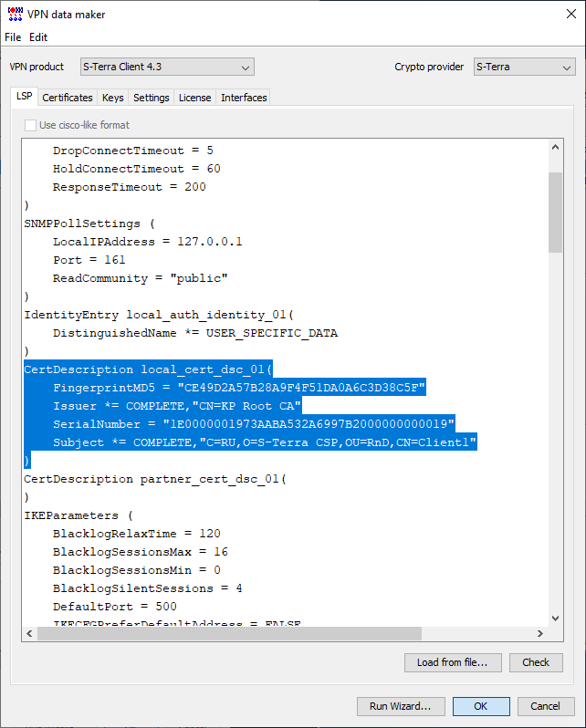Screen dimensions: 586x728
Task: Click the horizontal scrollbar left arrow
Action: pos(30,633)
